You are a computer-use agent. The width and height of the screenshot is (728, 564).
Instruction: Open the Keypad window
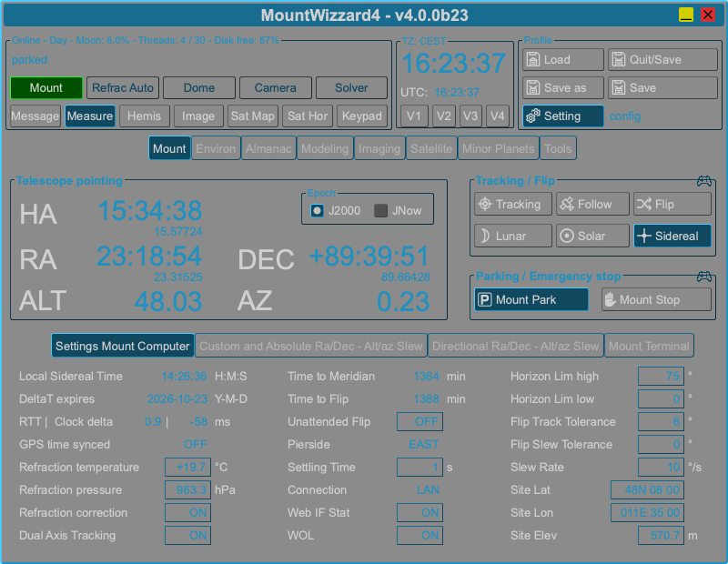[x=362, y=116]
